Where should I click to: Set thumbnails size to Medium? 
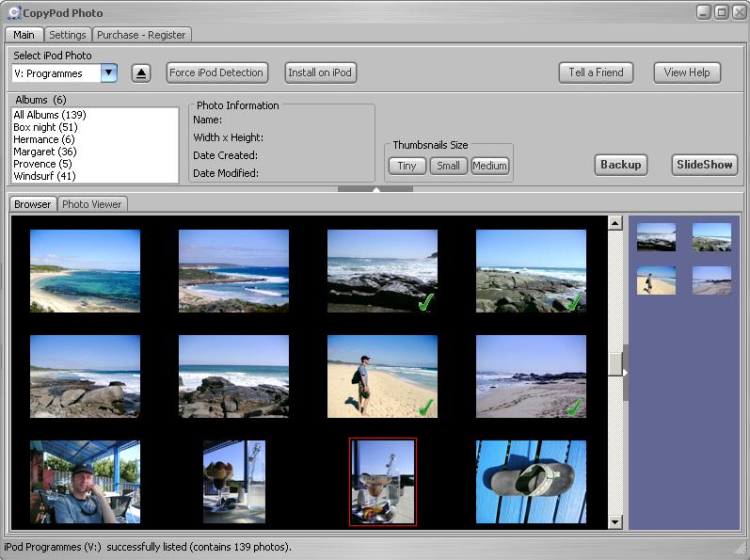click(x=489, y=166)
